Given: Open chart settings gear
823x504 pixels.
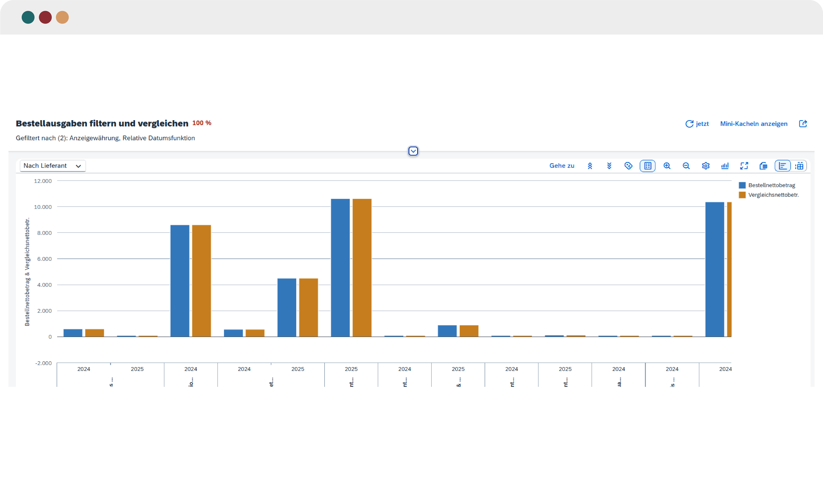Looking at the screenshot, I should pos(706,166).
